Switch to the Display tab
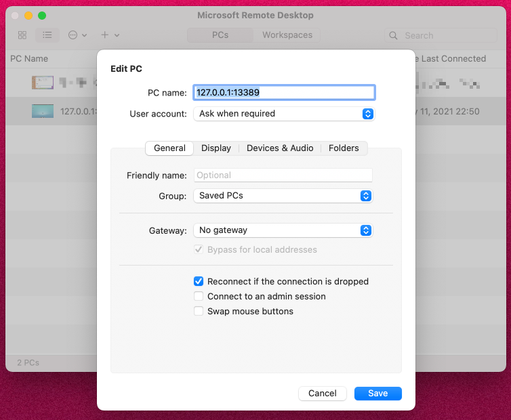This screenshot has height=420, width=511. click(x=216, y=148)
